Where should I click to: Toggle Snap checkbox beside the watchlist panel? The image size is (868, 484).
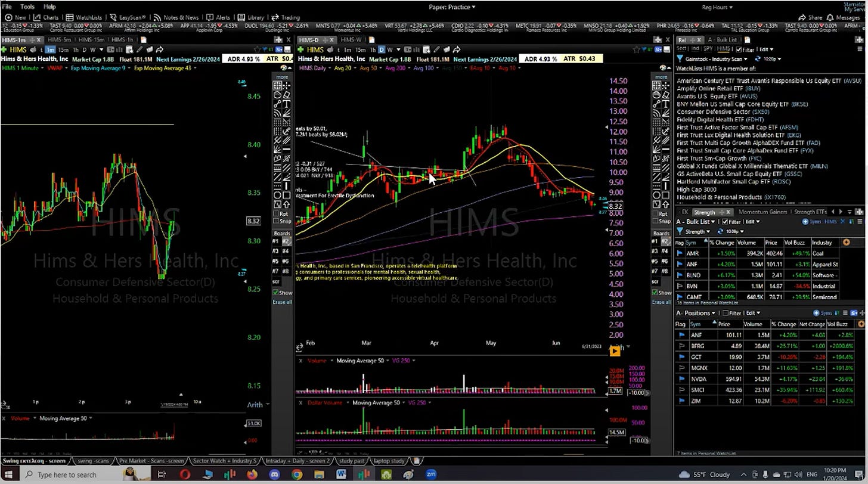(655, 222)
